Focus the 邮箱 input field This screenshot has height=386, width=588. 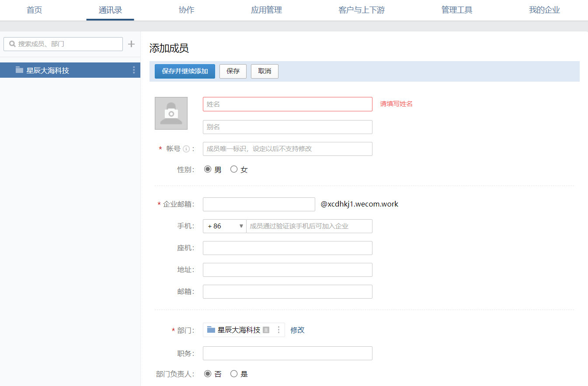click(x=288, y=292)
